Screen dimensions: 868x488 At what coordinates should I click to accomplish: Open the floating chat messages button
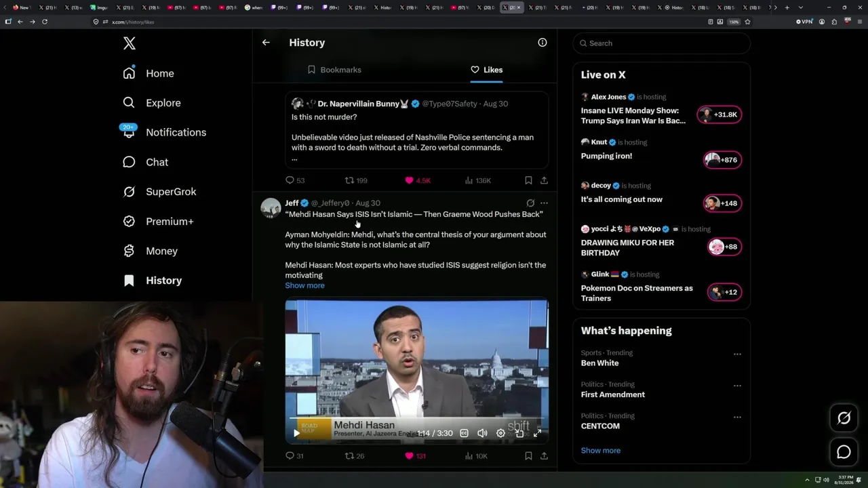click(844, 452)
